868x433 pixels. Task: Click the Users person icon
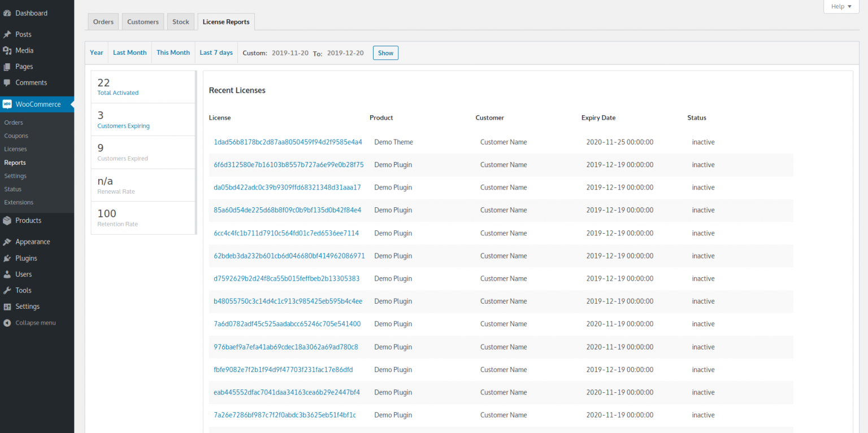(7, 274)
